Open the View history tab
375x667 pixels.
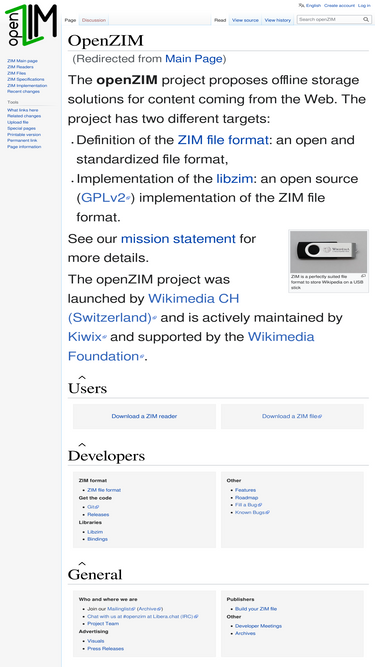(x=278, y=20)
